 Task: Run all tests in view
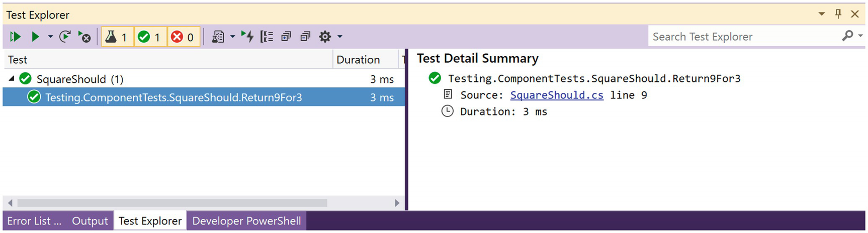click(x=15, y=37)
